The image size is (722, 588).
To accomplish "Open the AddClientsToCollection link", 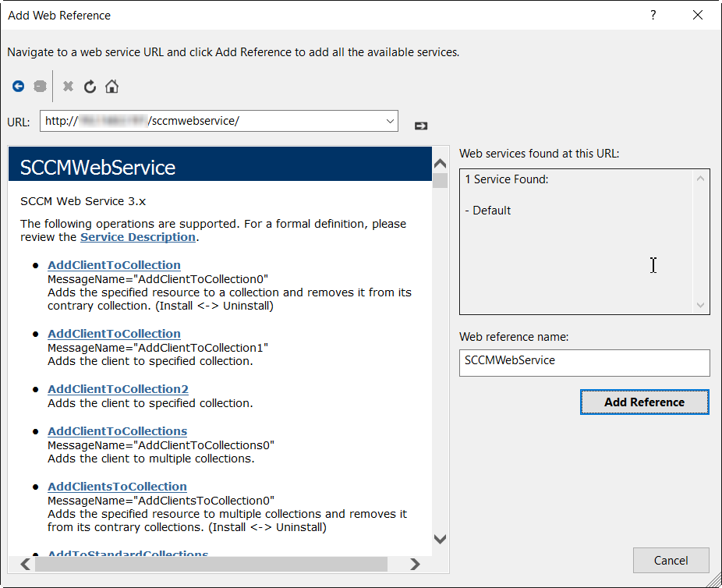I will [118, 487].
